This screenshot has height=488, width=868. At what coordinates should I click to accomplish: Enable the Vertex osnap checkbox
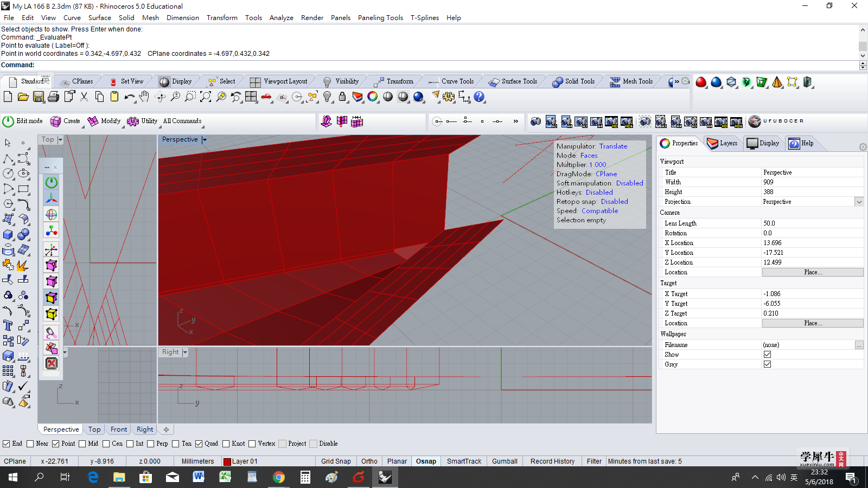point(252,444)
